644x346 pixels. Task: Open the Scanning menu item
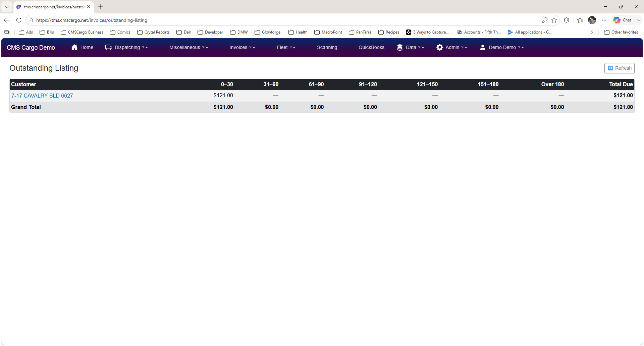327,47
